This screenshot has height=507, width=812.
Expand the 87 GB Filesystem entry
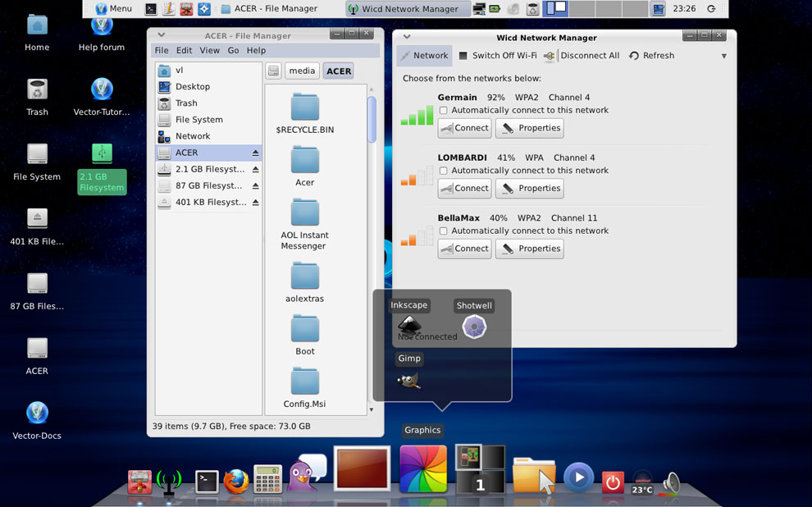257,185
